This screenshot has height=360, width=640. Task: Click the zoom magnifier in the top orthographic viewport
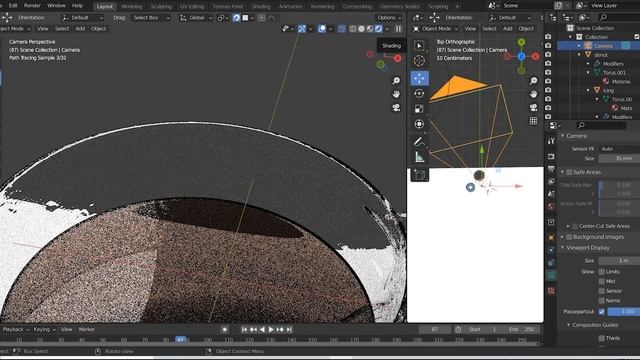(x=533, y=80)
